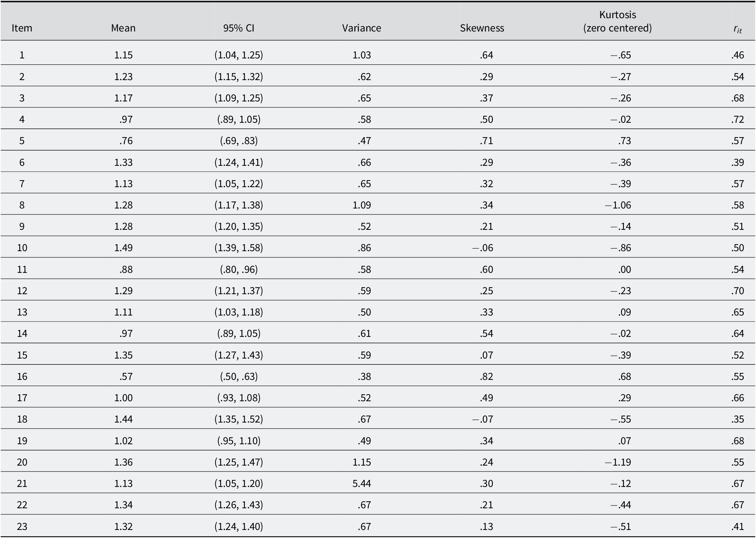756x538 pixels.
Task: Click kurtosis value −1.19 in row 20
Action: coord(618,462)
